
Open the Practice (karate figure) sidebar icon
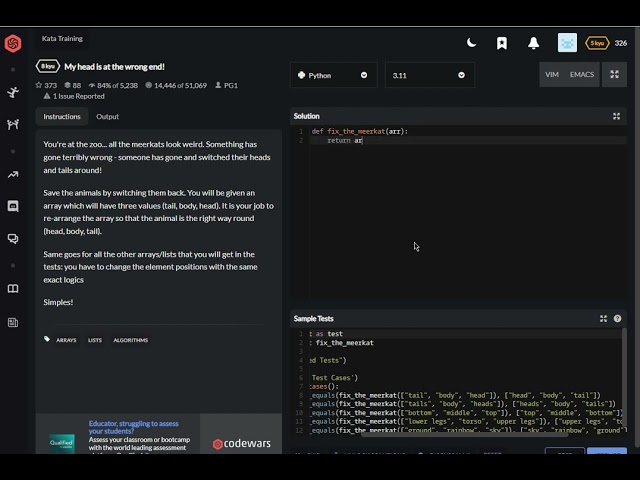coord(13,92)
